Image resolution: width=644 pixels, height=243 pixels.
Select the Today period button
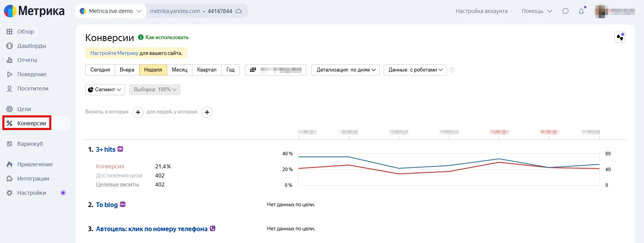click(x=100, y=70)
